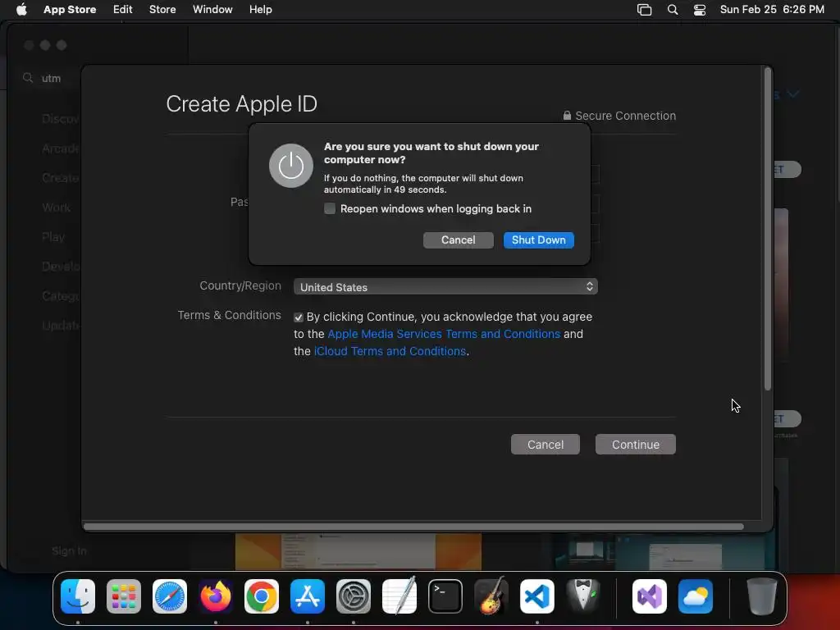This screenshot has width=840, height=630.
Task: Toggle Reopen windows when logging back in
Action: (x=330, y=208)
